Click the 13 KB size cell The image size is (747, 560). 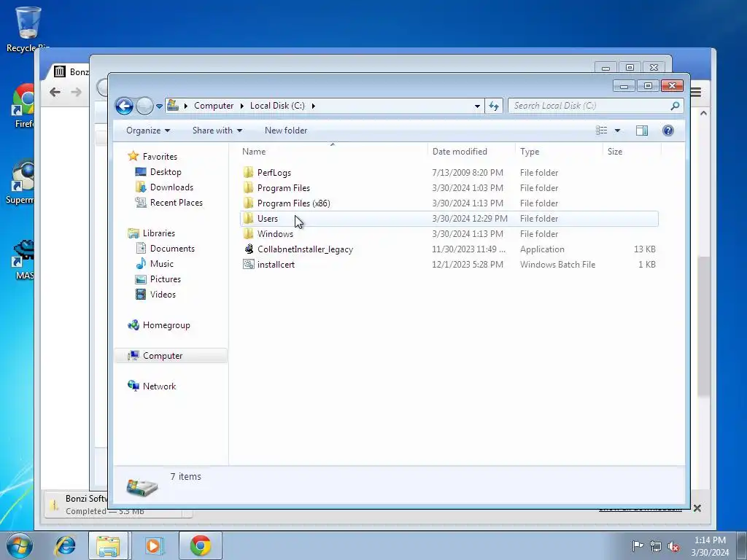pyautogui.click(x=645, y=249)
